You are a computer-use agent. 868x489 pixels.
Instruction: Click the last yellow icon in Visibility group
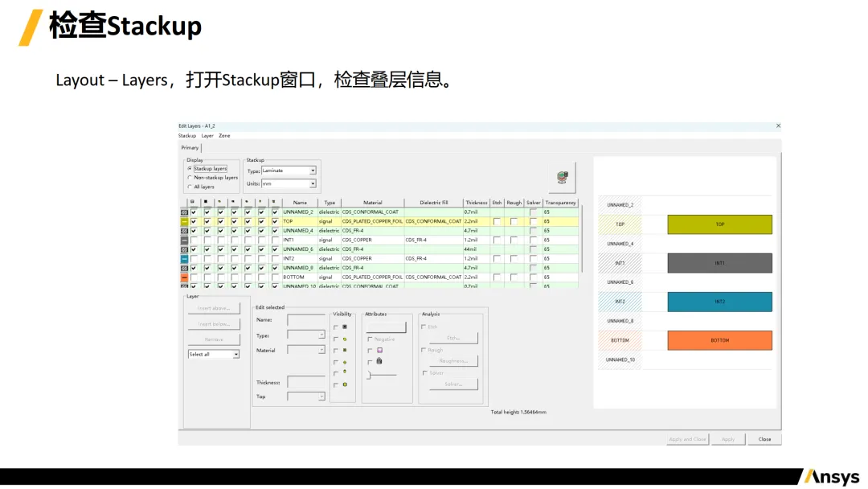coord(345,384)
